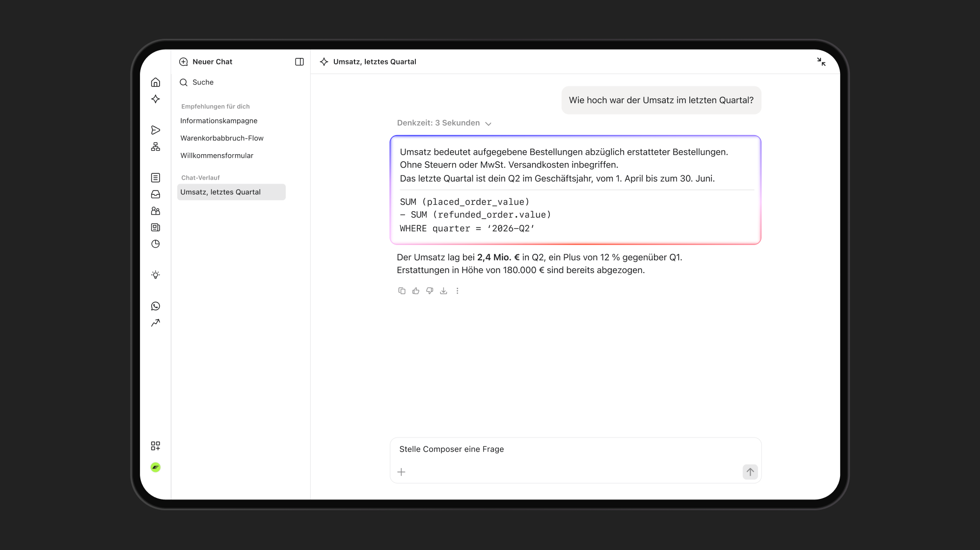Click the sparkle AI icon in left rail
This screenshot has height=550, width=980.
coord(156,99)
